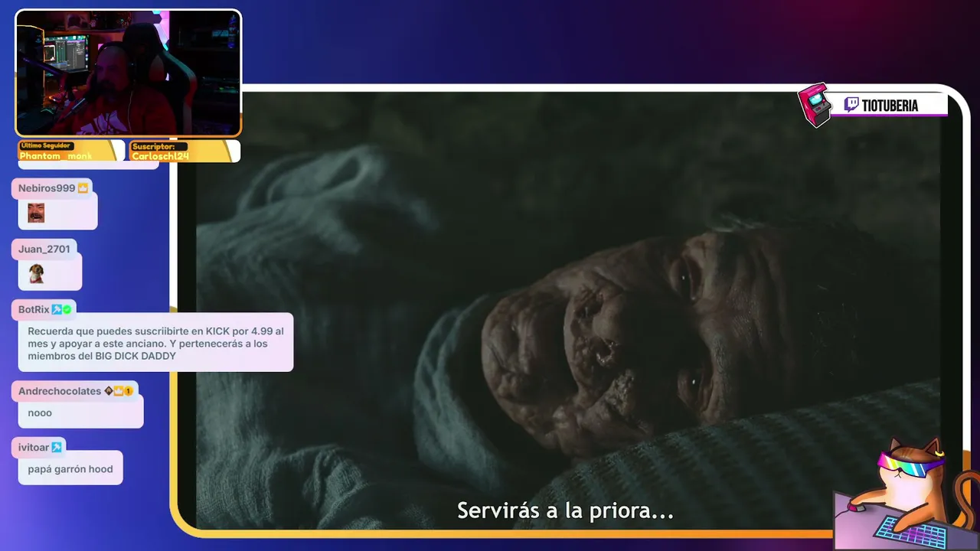Open ivitoar's chat username
This screenshot has height=551, width=980.
pyautogui.click(x=34, y=447)
